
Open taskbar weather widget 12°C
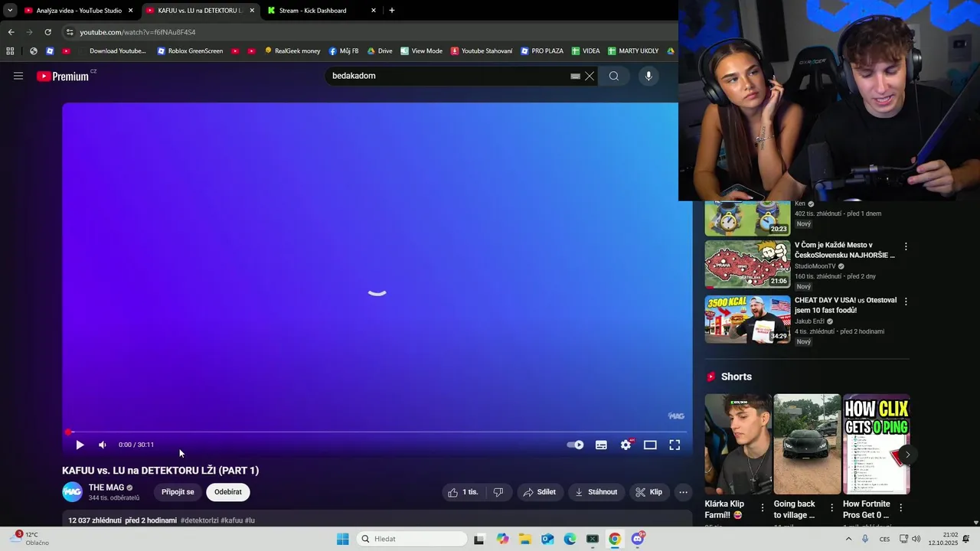tap(29, 539)
